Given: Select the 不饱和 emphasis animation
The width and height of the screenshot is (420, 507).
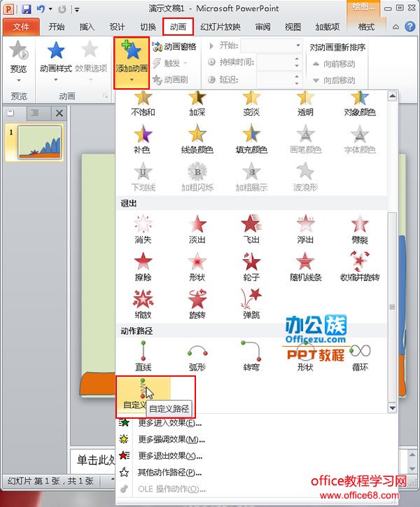Looking at the screenshot, I should click(143, 104).
